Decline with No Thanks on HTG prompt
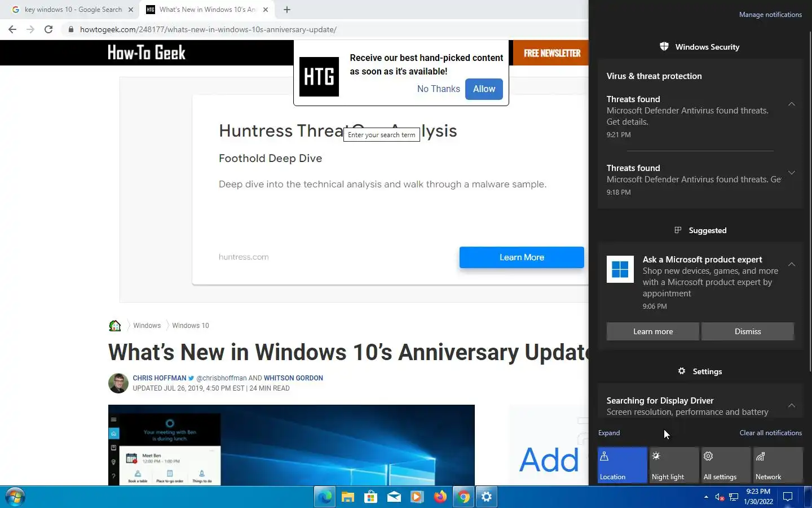The image size is (812, 508). click(x=439, y=89)
